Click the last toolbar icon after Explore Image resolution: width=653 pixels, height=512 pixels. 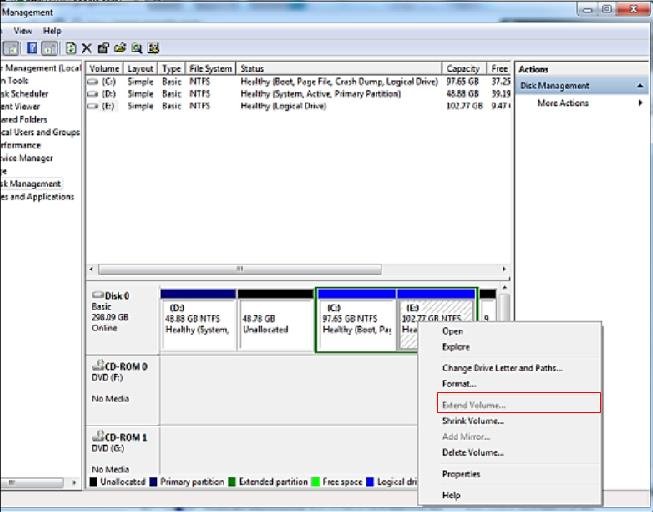tap(153, 48)
